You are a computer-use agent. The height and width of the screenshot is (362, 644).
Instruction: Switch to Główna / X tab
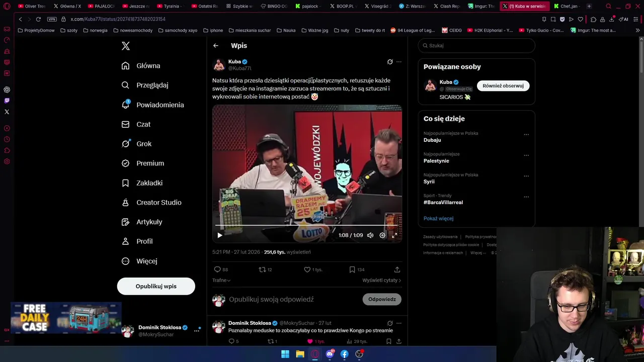coord(67,6)
